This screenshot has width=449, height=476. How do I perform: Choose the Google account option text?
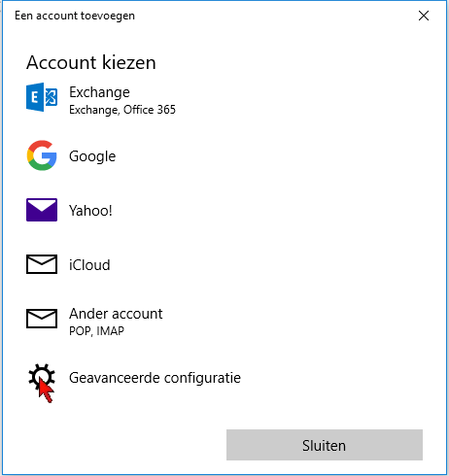(x=92, y=156)
